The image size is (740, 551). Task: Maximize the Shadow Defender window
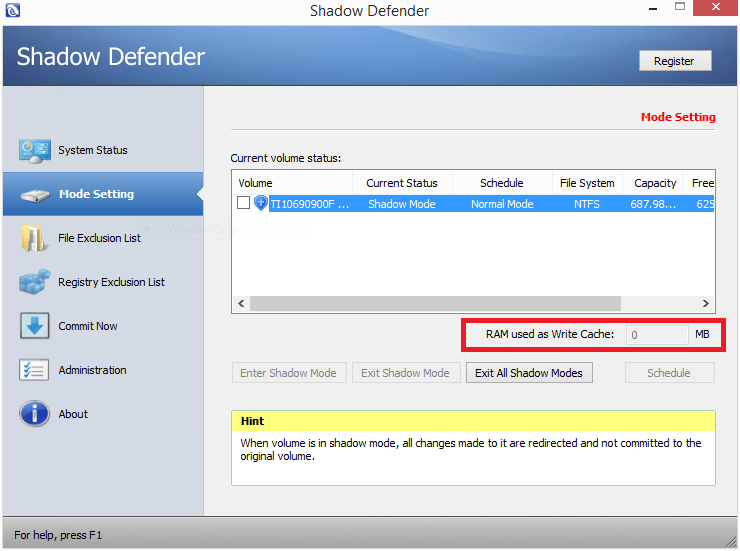point(680,7)
